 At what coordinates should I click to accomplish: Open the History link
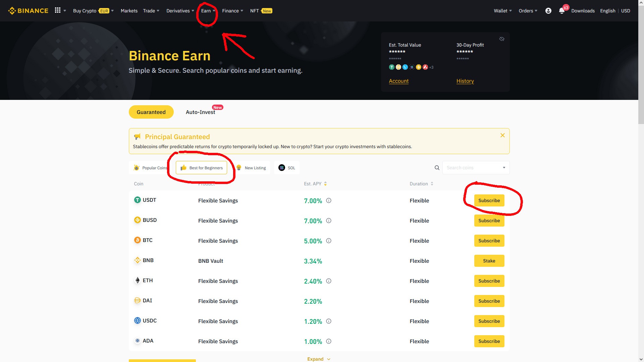(465, 81)
